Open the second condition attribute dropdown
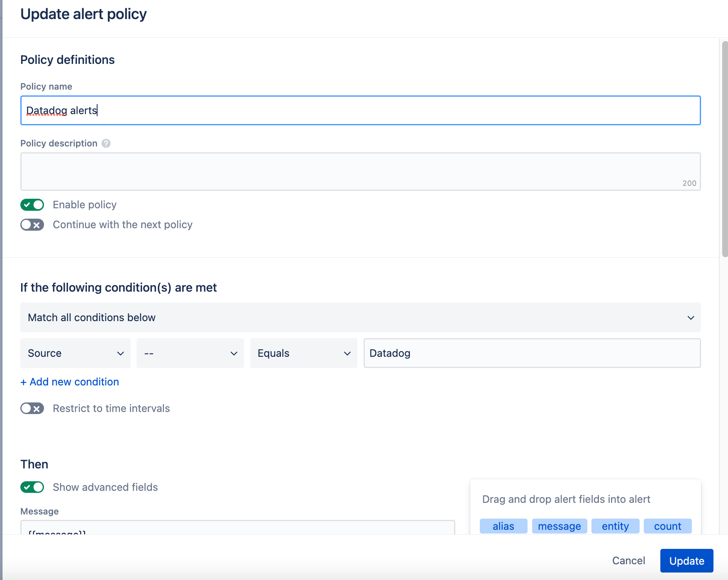Viewport: 728px width, 580px height. (190, 353)
